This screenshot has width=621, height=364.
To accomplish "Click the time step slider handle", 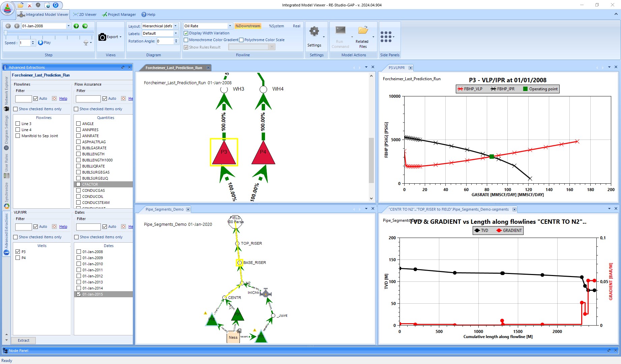I will tap(6, 33).
